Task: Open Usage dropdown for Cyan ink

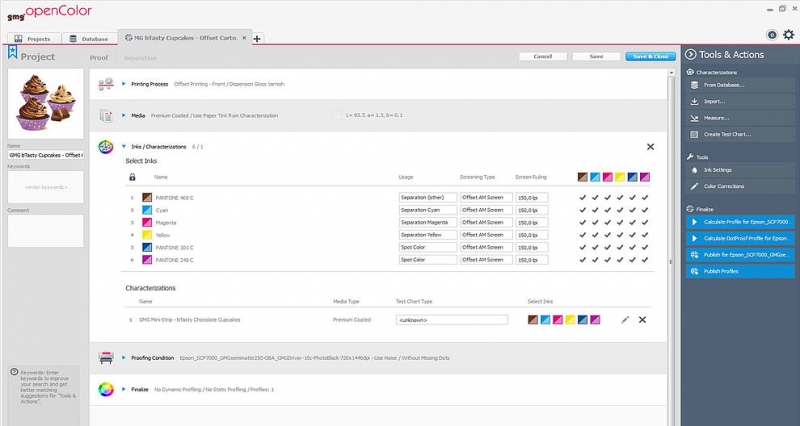Action: (x=428, y=210)
